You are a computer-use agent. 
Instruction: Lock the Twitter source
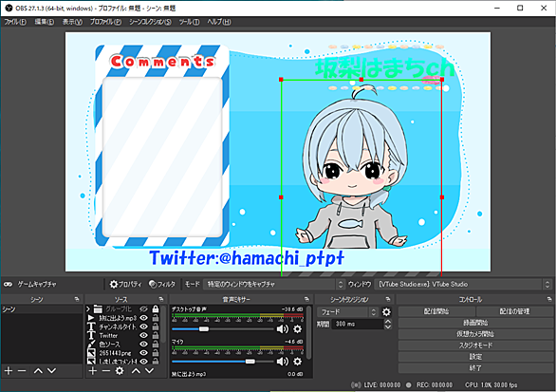[x=156, y=335]
